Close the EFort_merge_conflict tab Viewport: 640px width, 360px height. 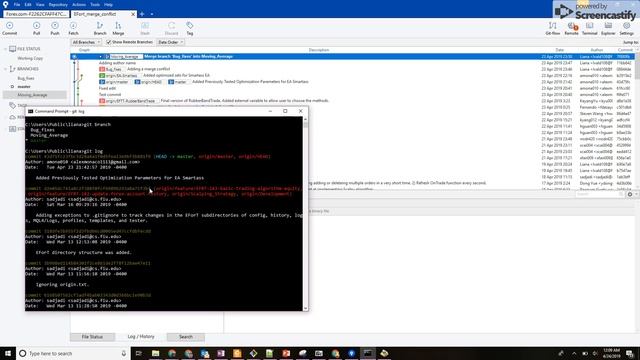click(133, 14)
